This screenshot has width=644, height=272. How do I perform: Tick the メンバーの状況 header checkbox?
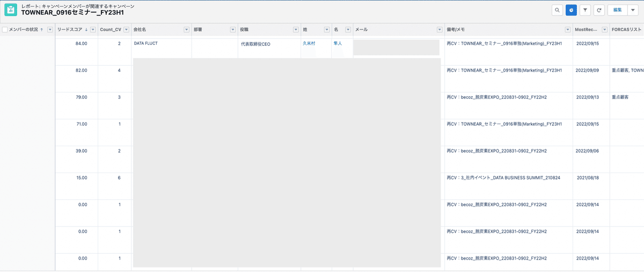(5, 30)
